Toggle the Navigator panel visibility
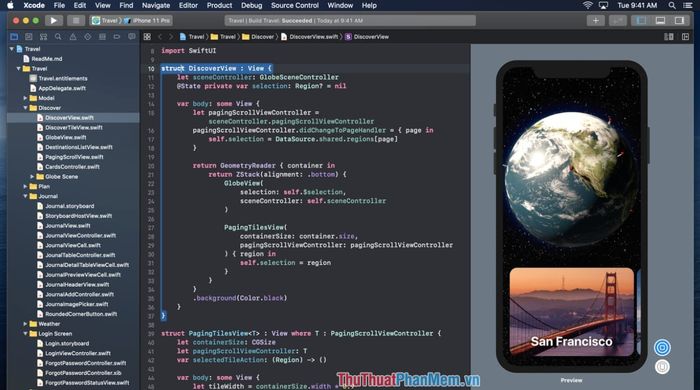This screenshot has width=700, height=390. click(x=641, y=21)
